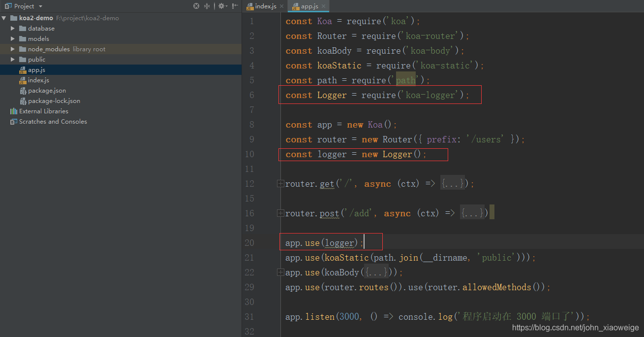Screen dimensions: 644x337
Task: Place cursor in app.use(logger) line
Action: tap(324, 243)
